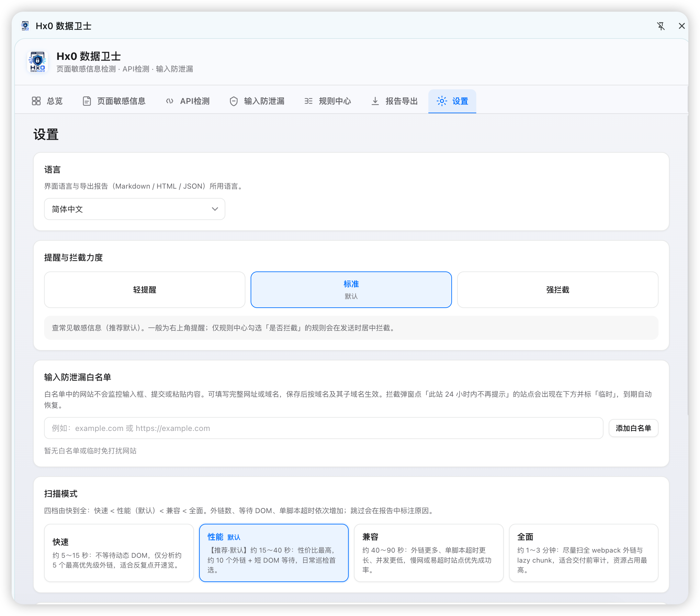Image resolution: width=700 pixels, height=616 pixels.
Task: Open the 规则中心 tab
Action: point(328,101)
